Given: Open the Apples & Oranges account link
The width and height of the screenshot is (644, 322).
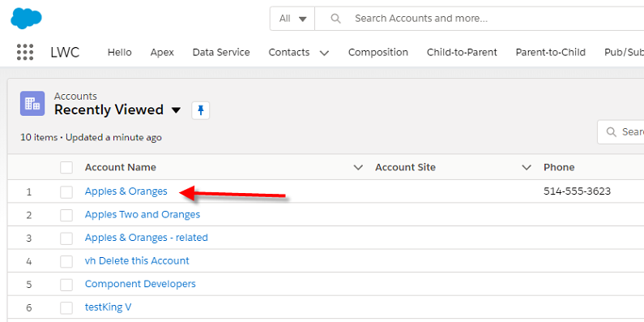Looking at the screenshot, I should click(x=126, y=191).
